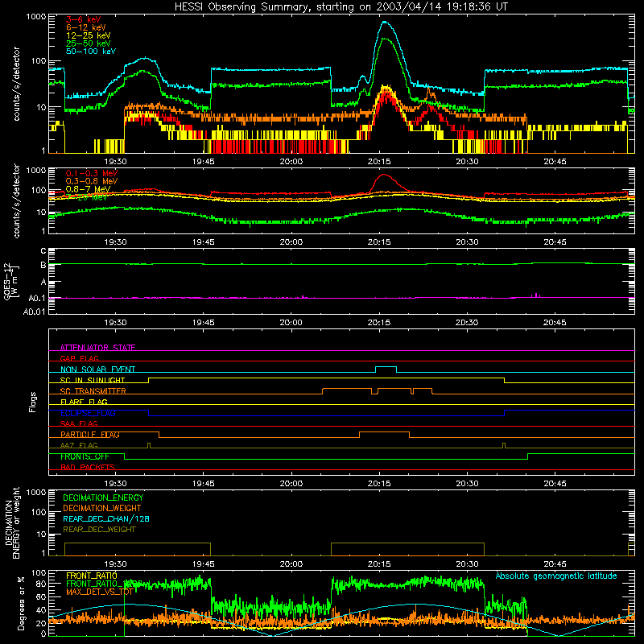The image size is (644, 644).
Task: Select the A0.1 GOES class tick label
Action: tap(37, 298)
